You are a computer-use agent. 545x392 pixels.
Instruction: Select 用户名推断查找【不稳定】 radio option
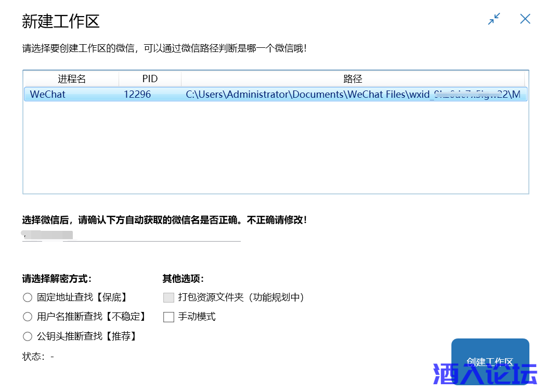[28, 317]
